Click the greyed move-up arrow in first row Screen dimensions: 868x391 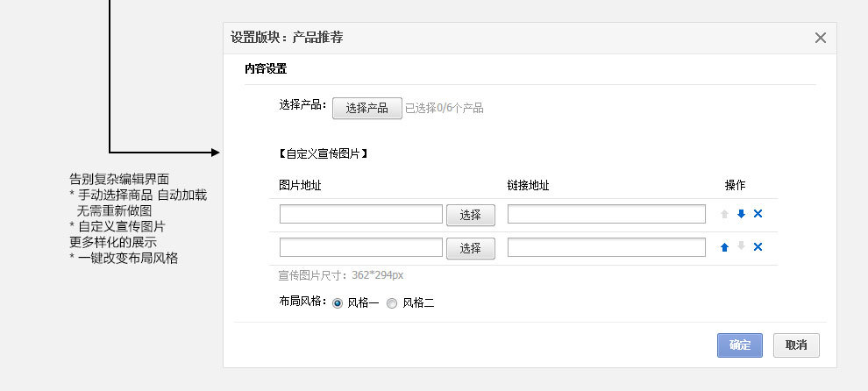724,214
